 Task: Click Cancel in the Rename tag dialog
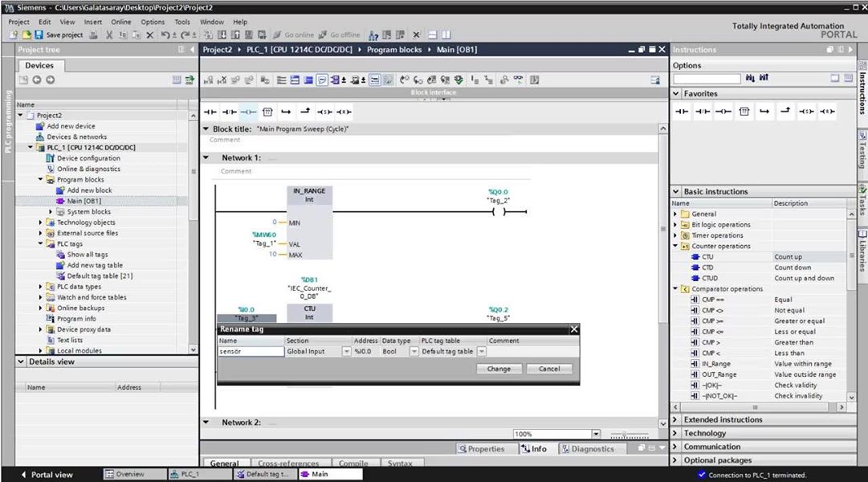pos(549,369)
